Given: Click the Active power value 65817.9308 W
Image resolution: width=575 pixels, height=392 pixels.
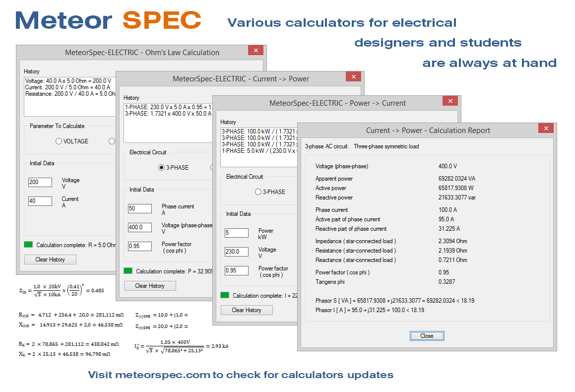Looking at the screenshot, I should click(456, 188).
